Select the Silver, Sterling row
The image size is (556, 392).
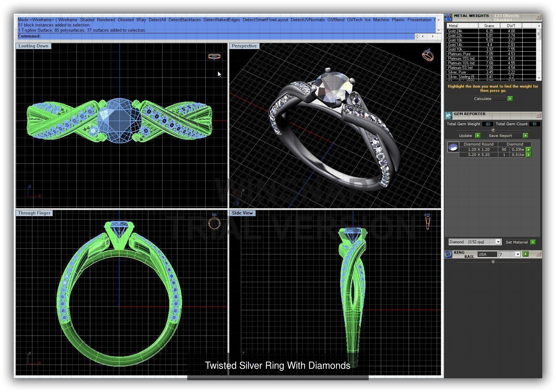(x=491, y=77)
